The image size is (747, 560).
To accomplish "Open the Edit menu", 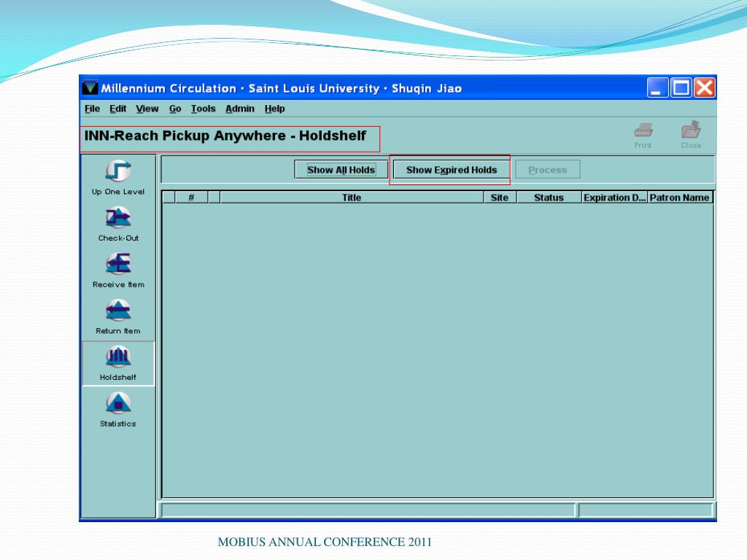I will [117, 109].
